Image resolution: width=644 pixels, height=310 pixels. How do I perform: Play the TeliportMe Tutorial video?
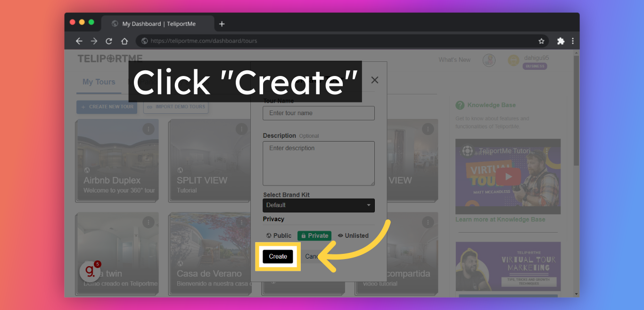[508, 177]
